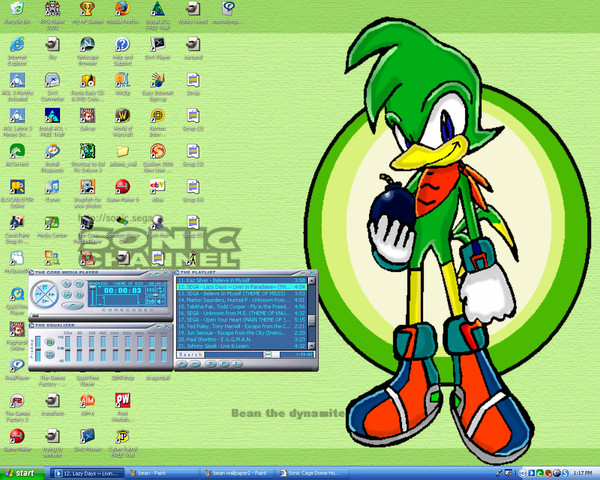Click the 1:17 PM taskbar clock
600x480 pixels.
click(582, 473)
